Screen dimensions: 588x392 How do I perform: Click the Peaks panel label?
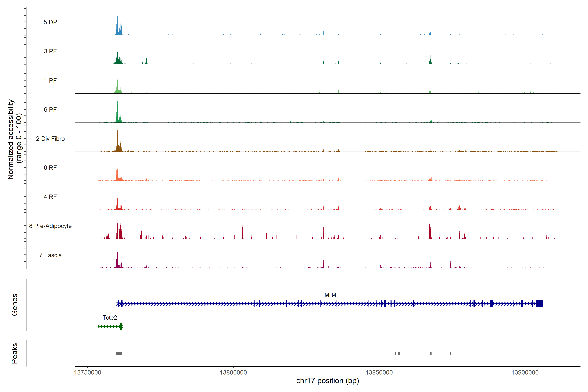click(15, 353)
